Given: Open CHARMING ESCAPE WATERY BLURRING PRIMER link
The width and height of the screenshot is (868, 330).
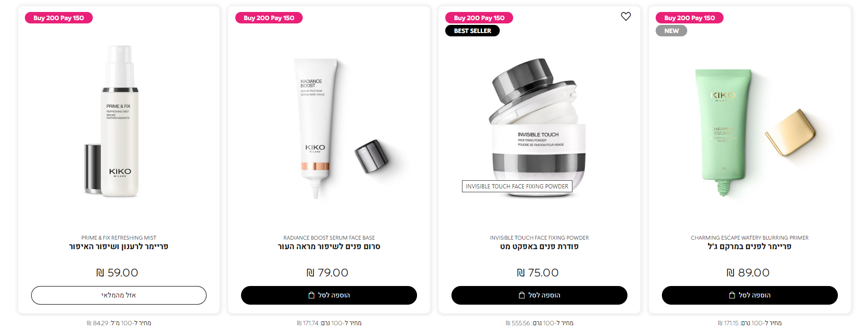Looking at the screenshot, I should click(x=750, y=238).
